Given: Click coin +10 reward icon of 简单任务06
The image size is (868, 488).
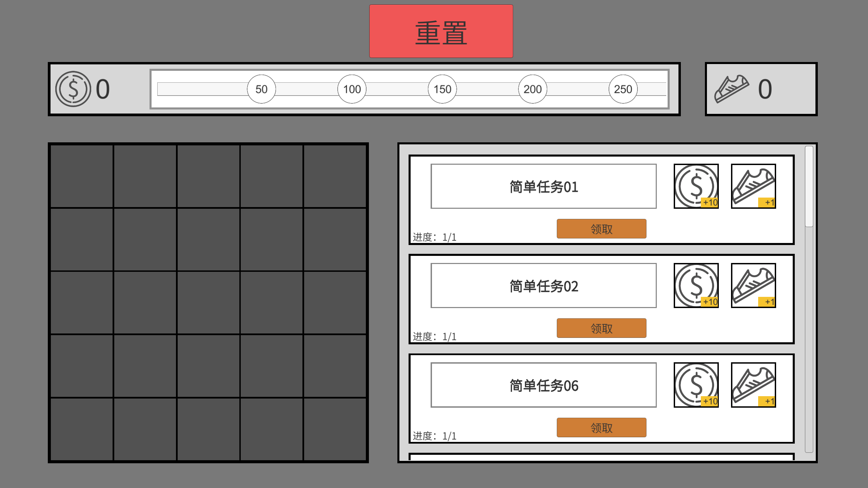Looking at the screenshot, I should click(696, 385).
